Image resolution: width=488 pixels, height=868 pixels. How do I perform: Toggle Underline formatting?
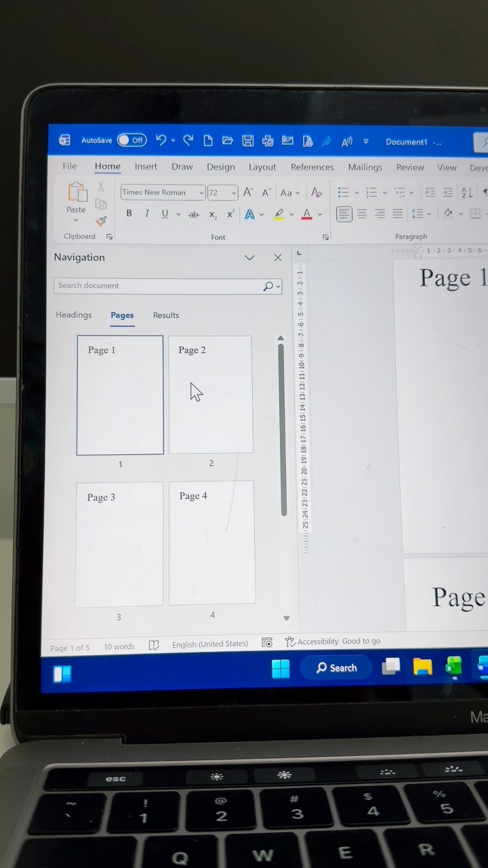pos(165,214)
